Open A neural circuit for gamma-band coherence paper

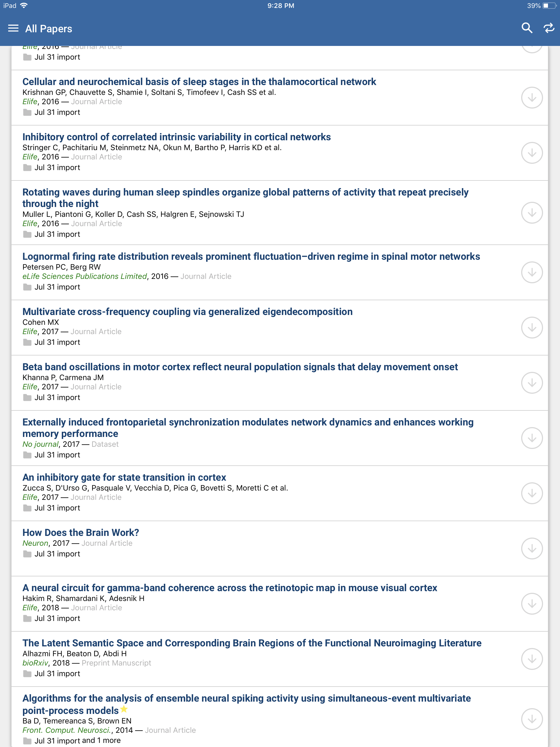click(230, 588)
